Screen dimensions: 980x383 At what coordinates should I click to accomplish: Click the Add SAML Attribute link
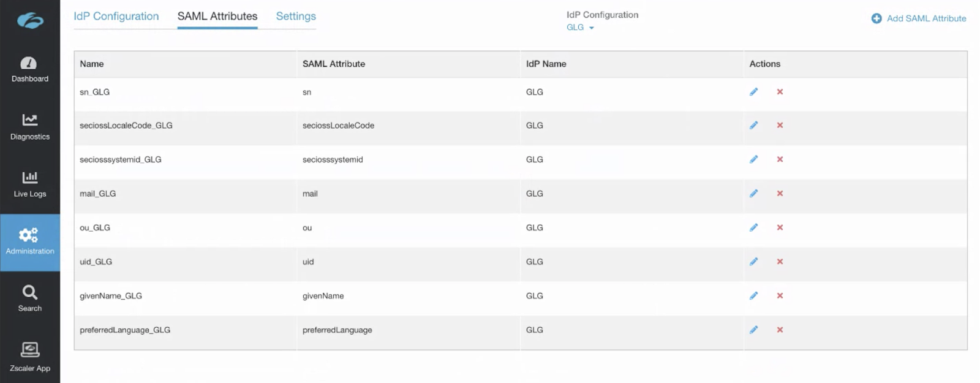point(919,18)
